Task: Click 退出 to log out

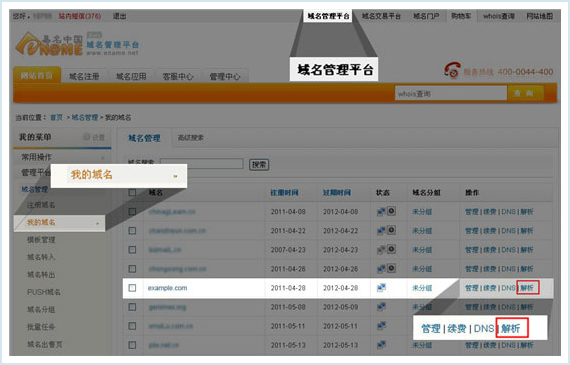Action: click(x=119, y=16)
